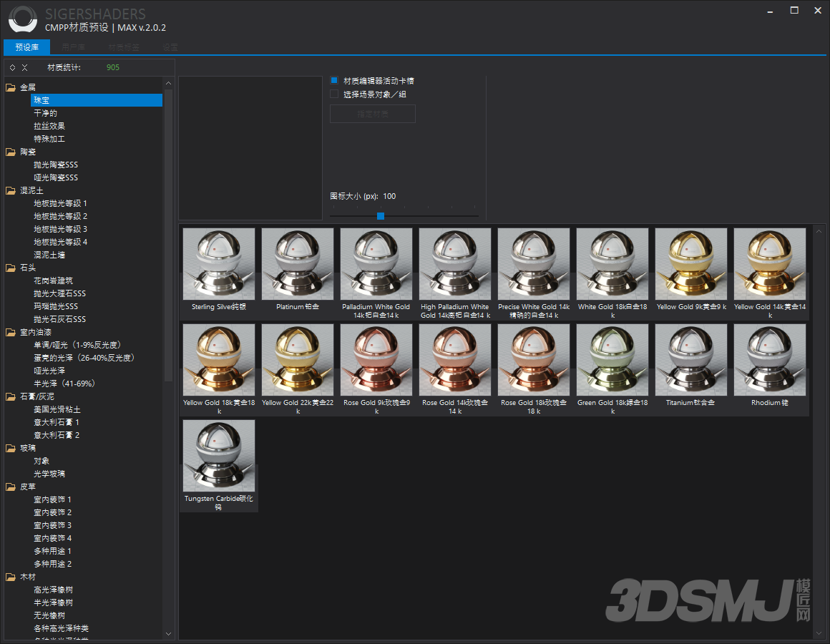Click the SigerShaders logo icon
Viewport: 830px width, 644px height.
[x=23, y=19]
